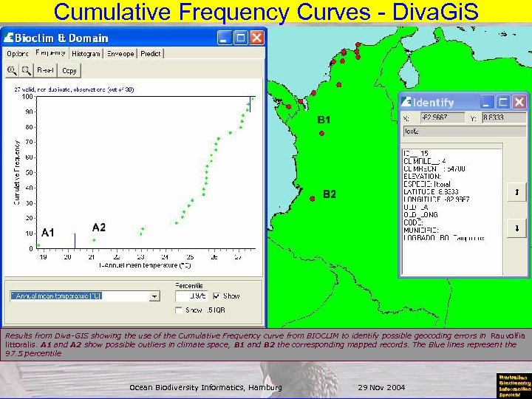Click the outlier data point near A1

pos(38,245)
